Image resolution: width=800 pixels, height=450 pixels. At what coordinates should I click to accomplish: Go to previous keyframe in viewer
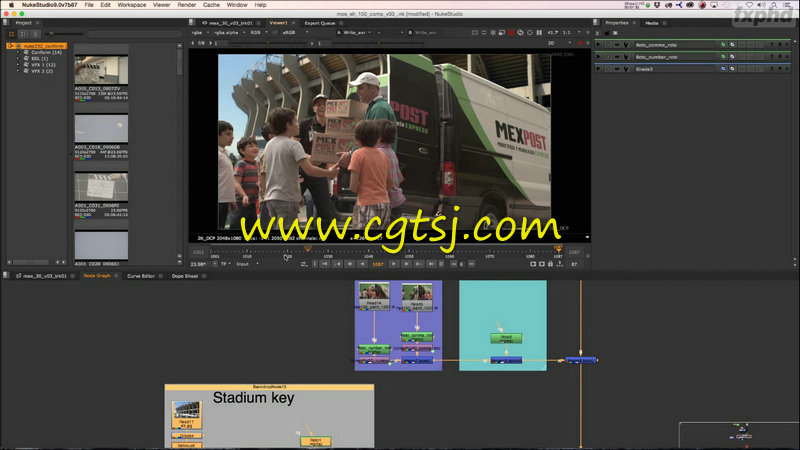[337, 264]
